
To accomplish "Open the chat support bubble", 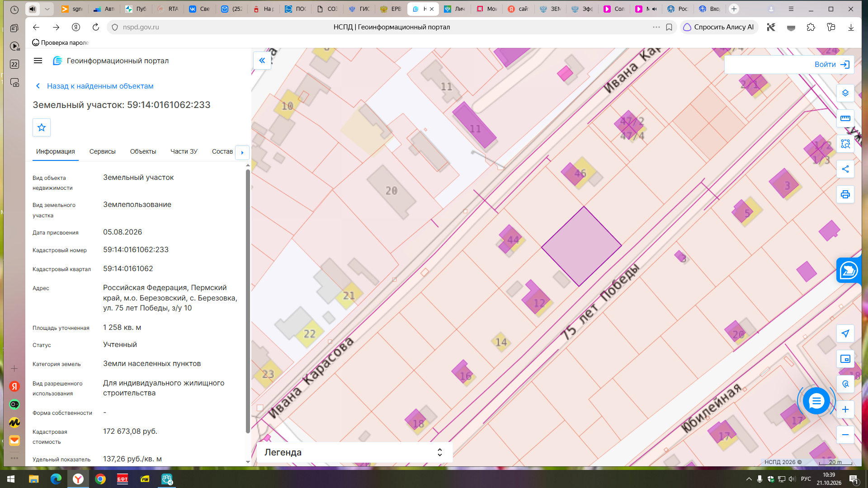I will coord(816,401).
